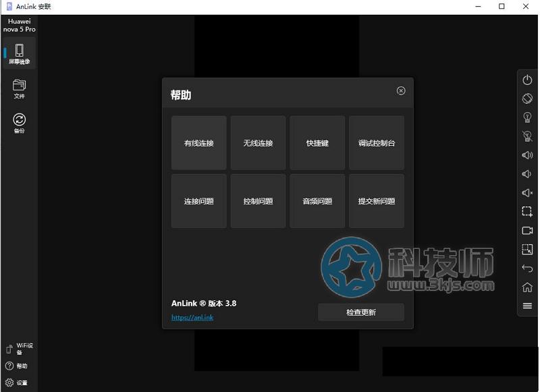The image size is (540, 392).
Task: Turn screen off with the crossed lightbulb icon
Action: tap(527, 136)
